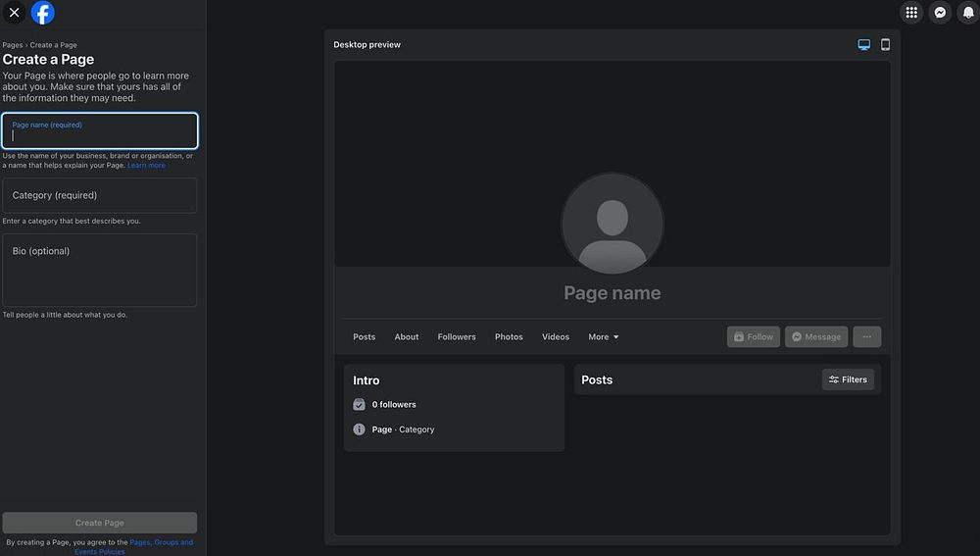Click the Page · Category text
The width and height of the screenshot is (980, 556).
click(x=403, y=430)
